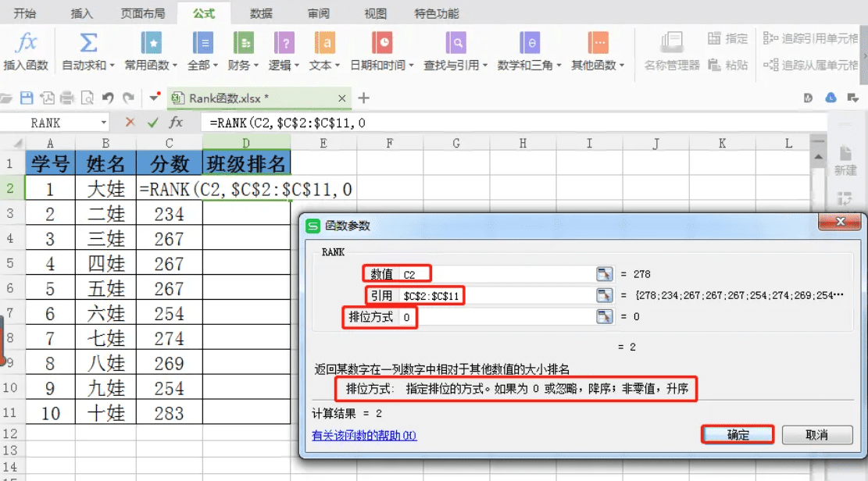Select the 财务 (Financial) function category icon

(x=244, y=43)
